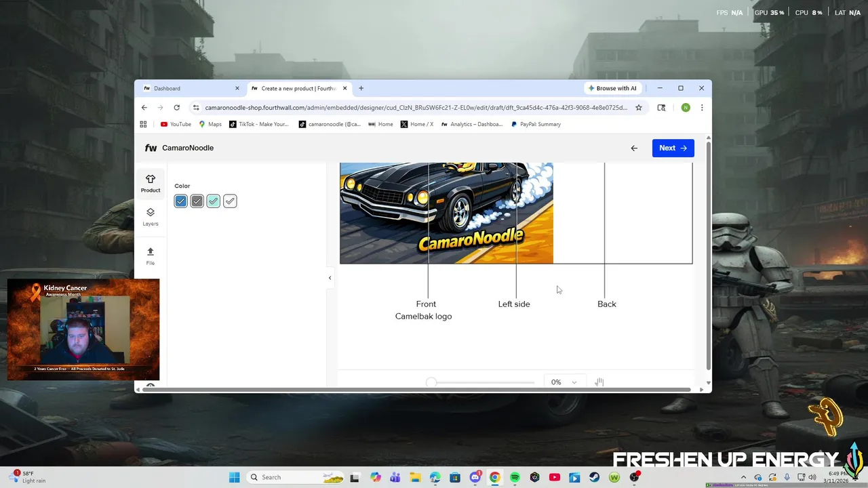868x488 pixels.
Task: Open the Home bookmark
Action: (380, 124)
